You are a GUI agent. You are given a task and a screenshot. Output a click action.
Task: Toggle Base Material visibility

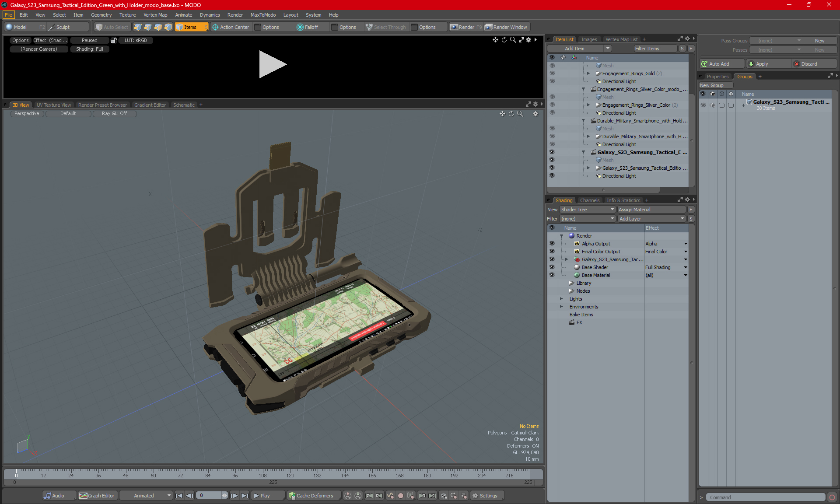(x=552, y=275)
